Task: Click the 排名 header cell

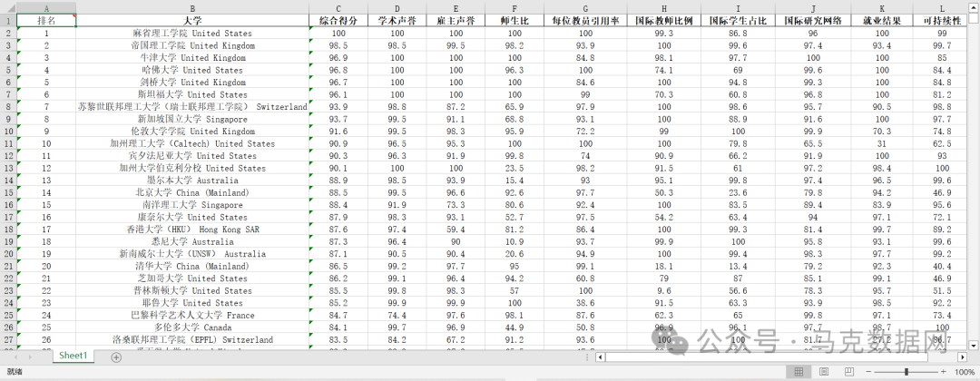Action: pyautogui.click(x=46, y=21)
